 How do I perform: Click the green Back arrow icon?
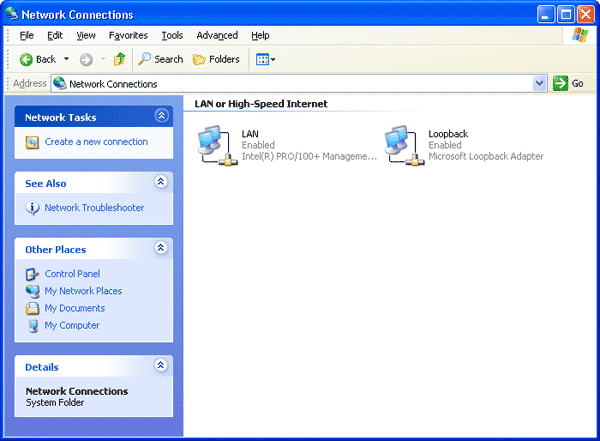point(26,59)
